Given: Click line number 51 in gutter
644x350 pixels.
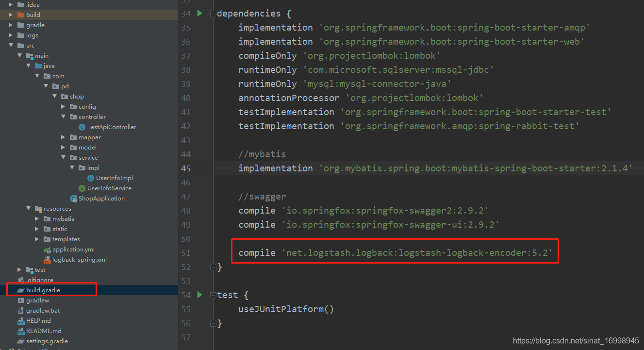Looking at the screenshot, I should (x=186, y=253).
